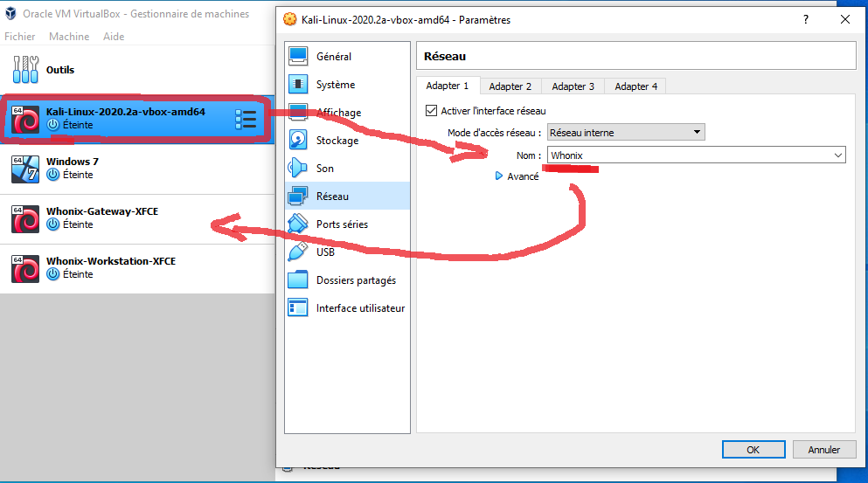Click the power state icon of Whonix-Gateway-XFCE
This screenshot has height=483, width=868.
[x=53, y=224]
